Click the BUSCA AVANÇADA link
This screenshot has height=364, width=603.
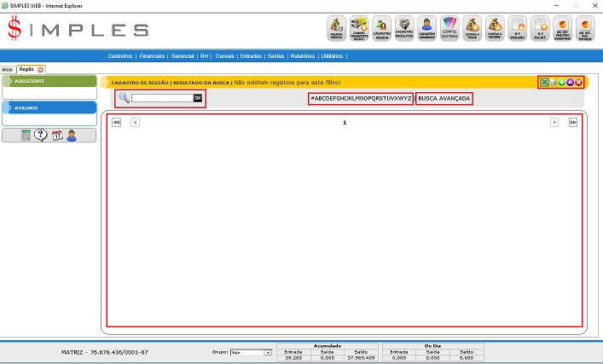(444, 98)
